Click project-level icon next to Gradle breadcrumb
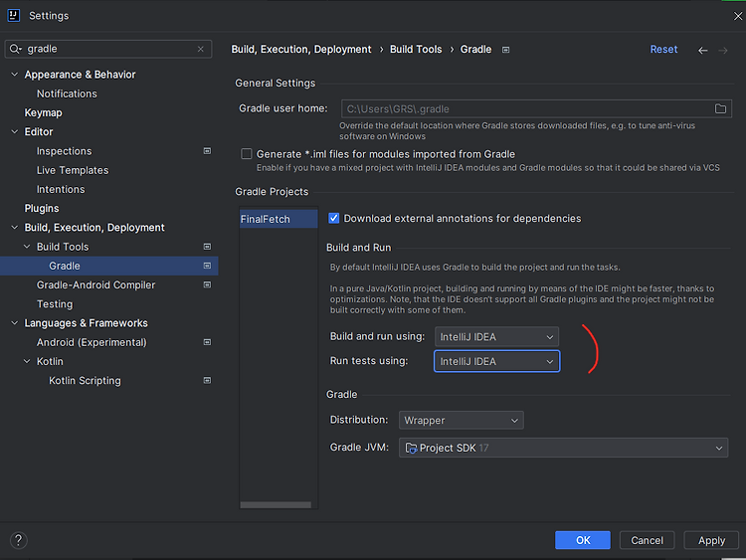The width and height of the screenshot is (746, 560). [505, 50]
